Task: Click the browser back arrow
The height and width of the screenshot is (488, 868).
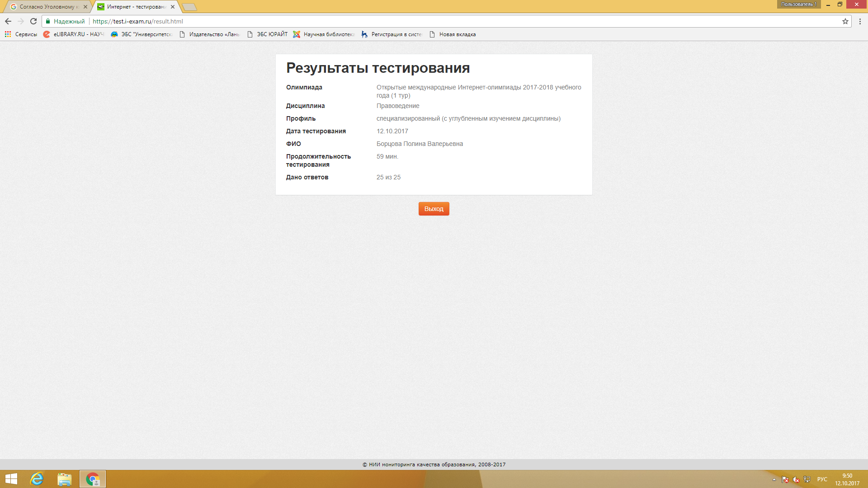Action: click(8, 21)
